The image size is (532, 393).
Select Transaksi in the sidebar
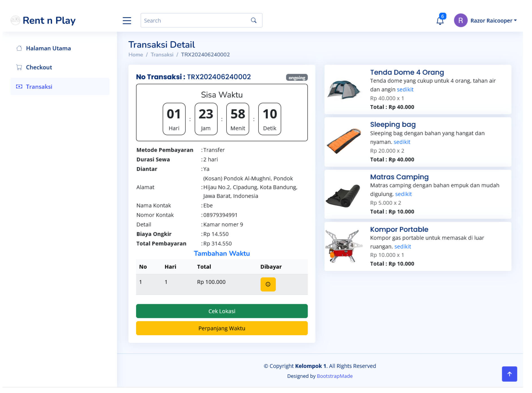[39, 87]
